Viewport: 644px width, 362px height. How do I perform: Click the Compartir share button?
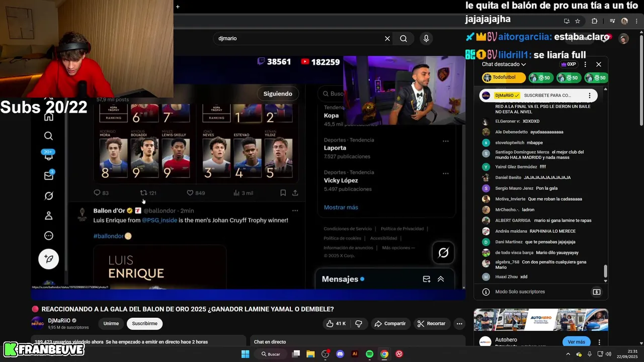tap(390, 323)
